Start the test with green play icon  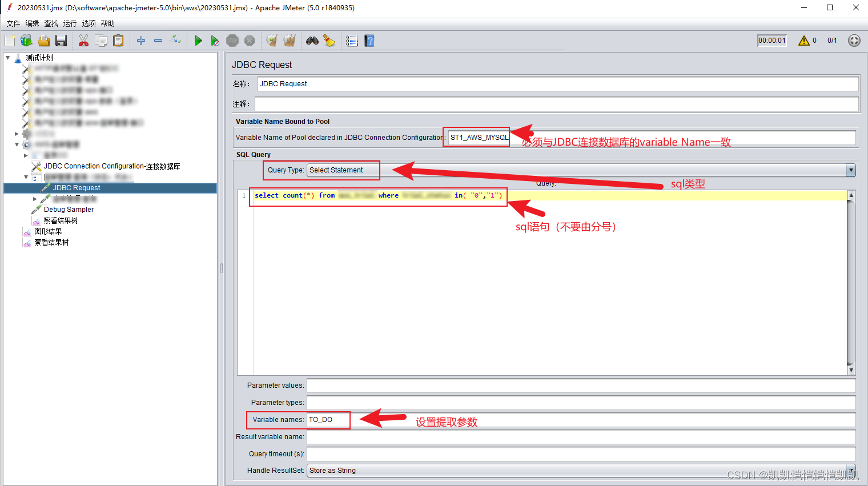coord(198,41)
